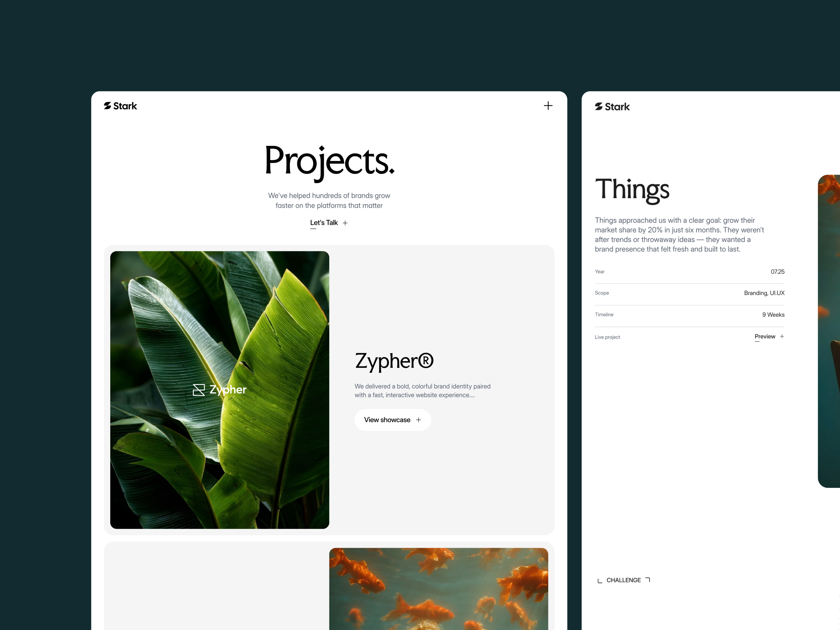Viewport: 840px width, 630px height.
Task: Click the Year label
Action: 600,272
